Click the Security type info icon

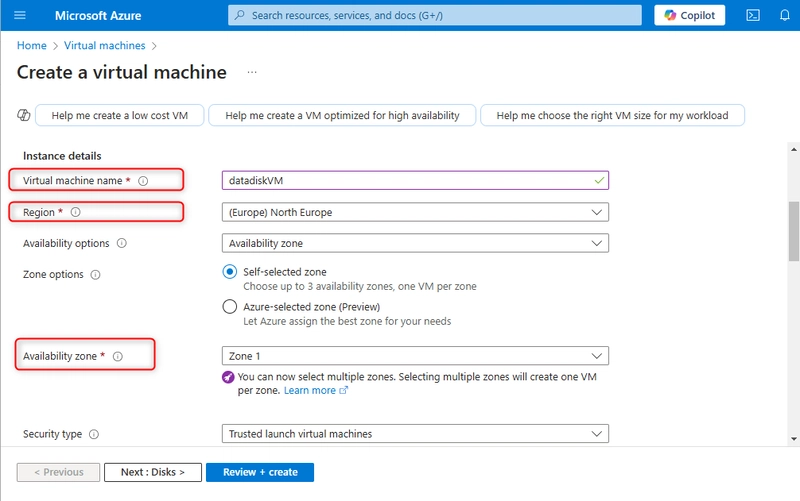pos(94,434)
